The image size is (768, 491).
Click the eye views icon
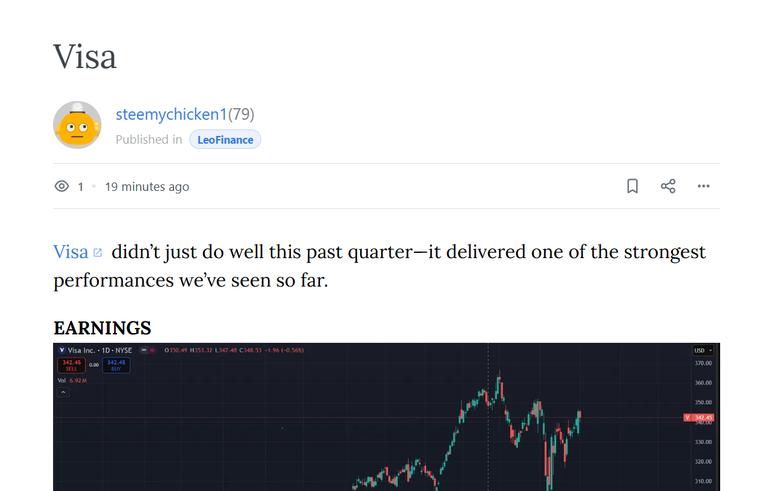coord(62,186)
